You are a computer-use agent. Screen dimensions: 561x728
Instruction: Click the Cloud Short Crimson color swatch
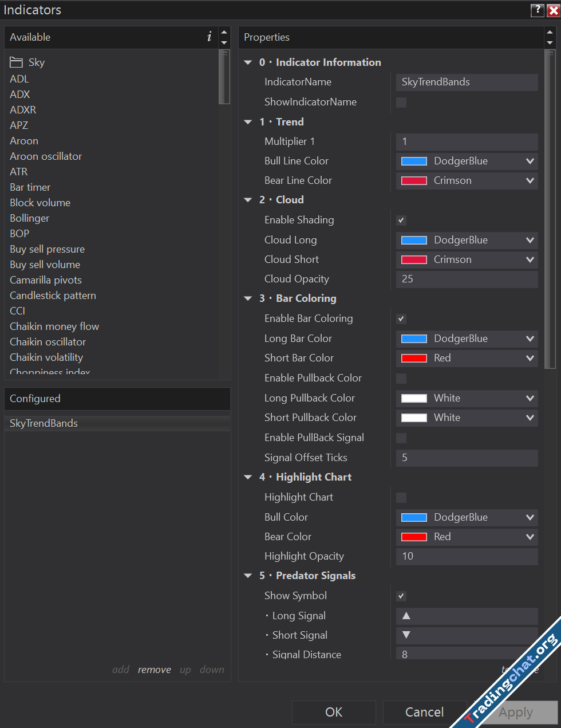click(414, 260)
